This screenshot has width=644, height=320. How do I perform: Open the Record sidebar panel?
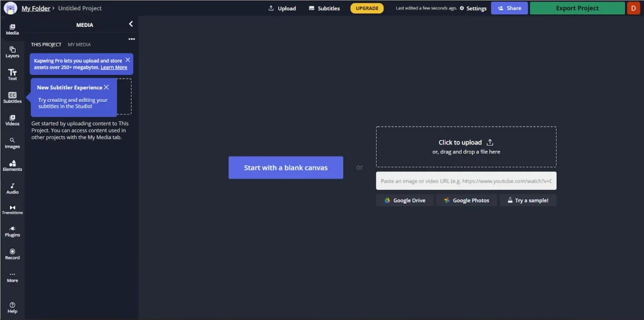(12, 254)
